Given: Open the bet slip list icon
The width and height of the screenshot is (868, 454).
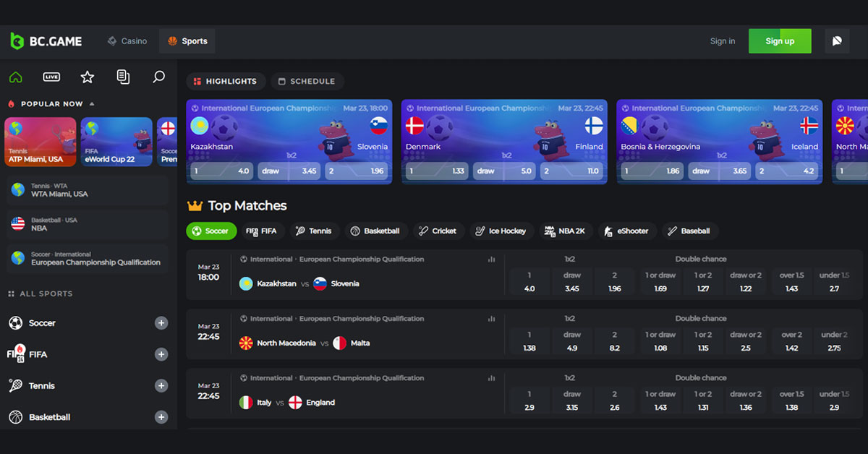Looking at the screenshot, I should pos(123,77).
